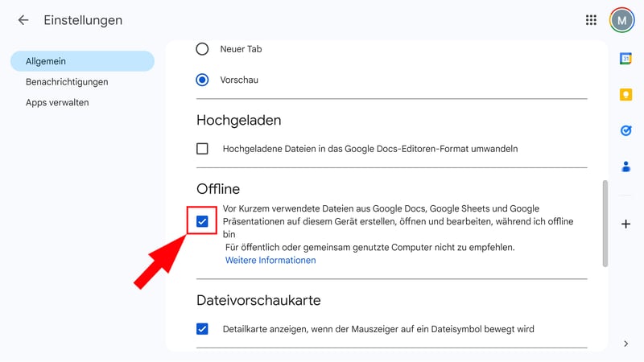The image size is (644, 362).
Task: Disable the Detailkarte anzeigen checkbox
Action: click(202, 328)
